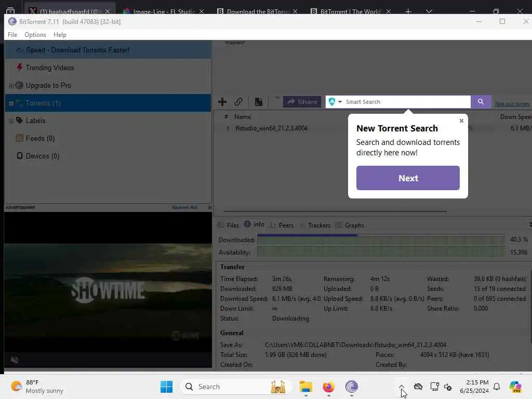The image size is (532, 399).
Task: Click the BitTorrent taskbar icon
Action: pos(352,387)
